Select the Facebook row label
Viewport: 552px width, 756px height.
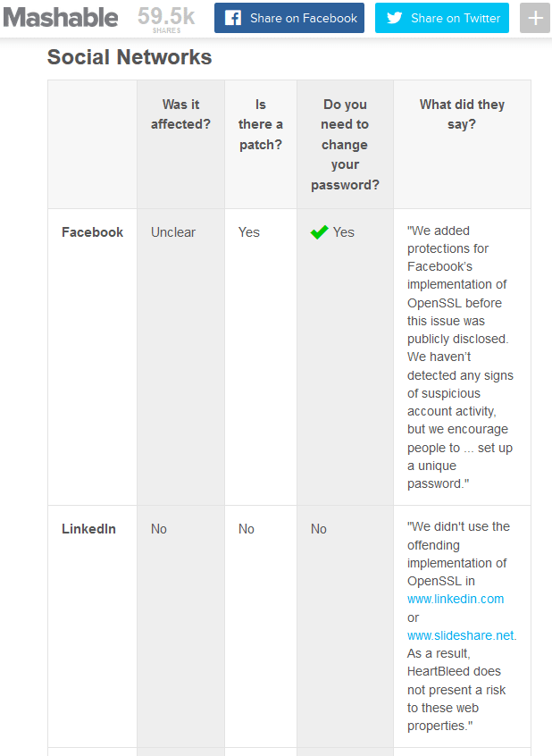[93, 232]
